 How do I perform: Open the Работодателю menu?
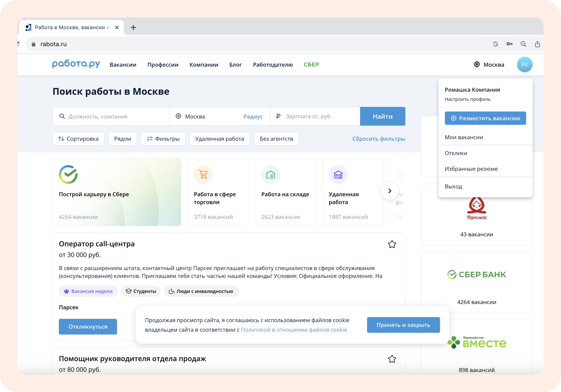(x=273, y=65)
